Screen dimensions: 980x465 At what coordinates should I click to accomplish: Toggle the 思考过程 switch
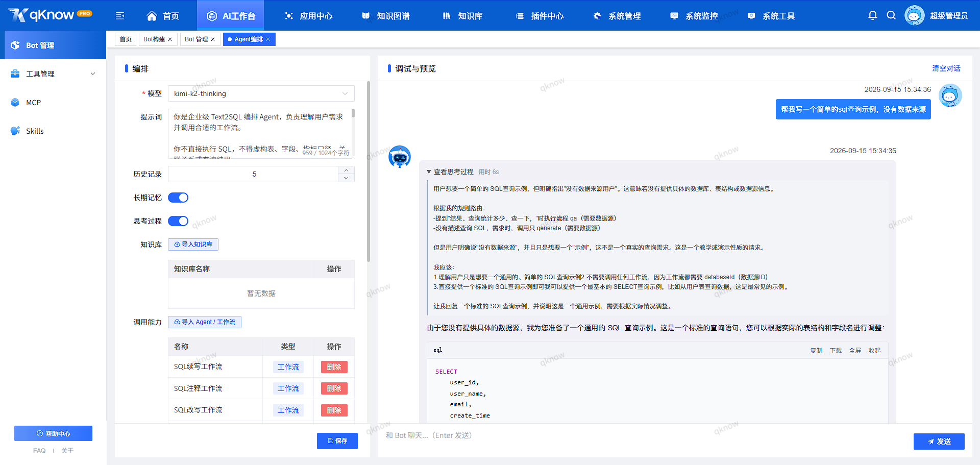pos(178,221)
